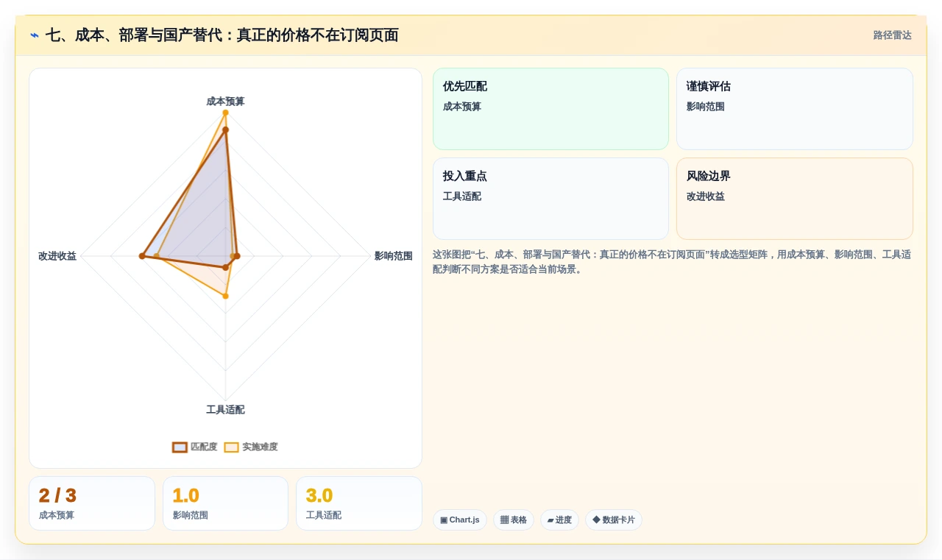Screen dimensions: 942x560
Task: Click the 1.0 影响范围 stat card
Action: [x=225, y=503]
